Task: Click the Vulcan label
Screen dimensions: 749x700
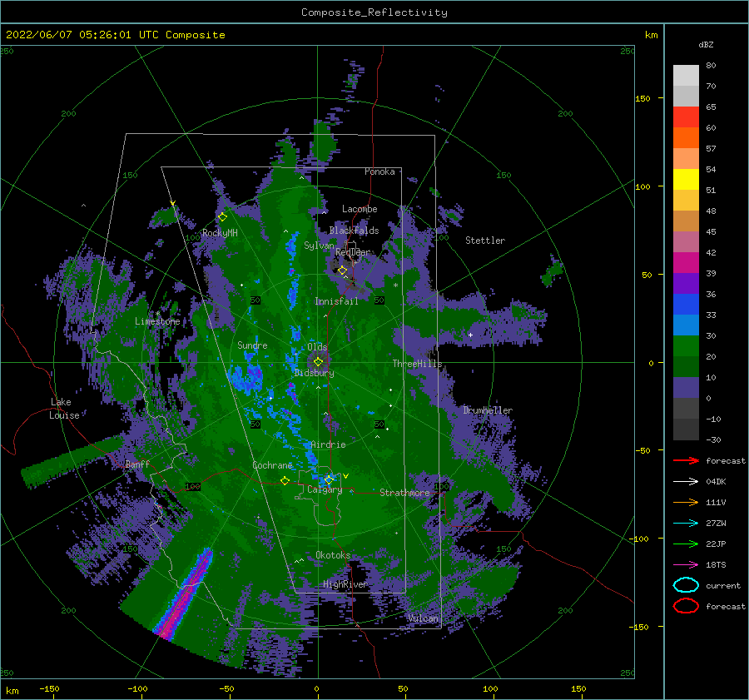Action: (424, 618)
